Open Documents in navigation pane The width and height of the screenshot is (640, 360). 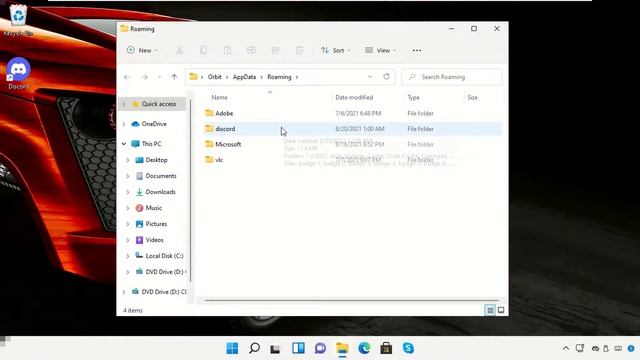[160, 176]
